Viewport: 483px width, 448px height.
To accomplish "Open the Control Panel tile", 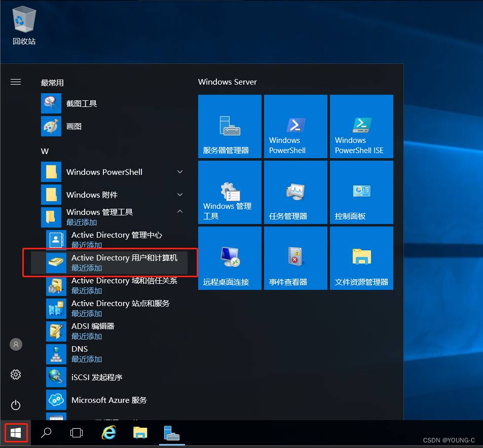I will point(361,192).
